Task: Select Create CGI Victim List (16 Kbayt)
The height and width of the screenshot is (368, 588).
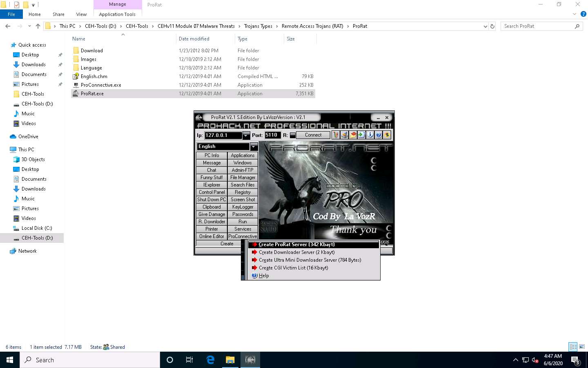Action: [x=314, y=268]
